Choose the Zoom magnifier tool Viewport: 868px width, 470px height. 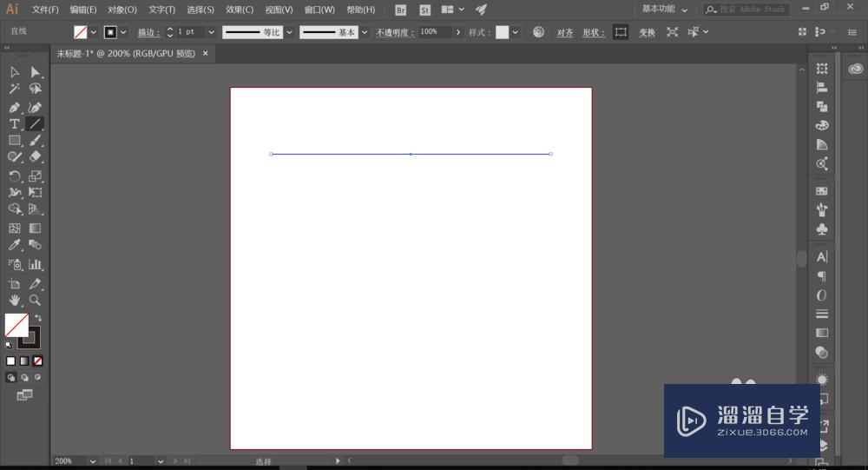[36, 301]
